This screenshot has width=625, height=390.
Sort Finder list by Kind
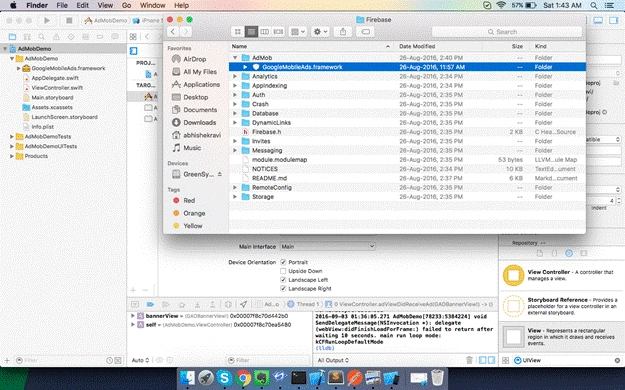[x=558, y=46]
